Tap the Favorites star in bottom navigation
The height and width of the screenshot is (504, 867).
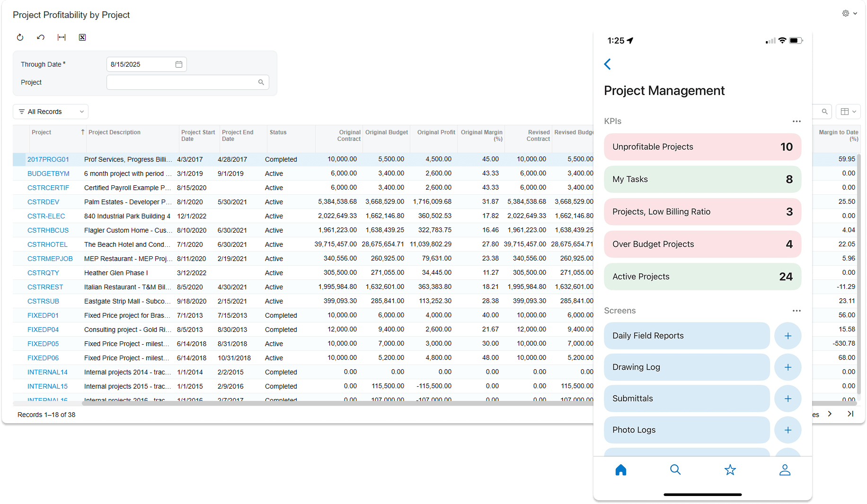click(x=730, y=469)
